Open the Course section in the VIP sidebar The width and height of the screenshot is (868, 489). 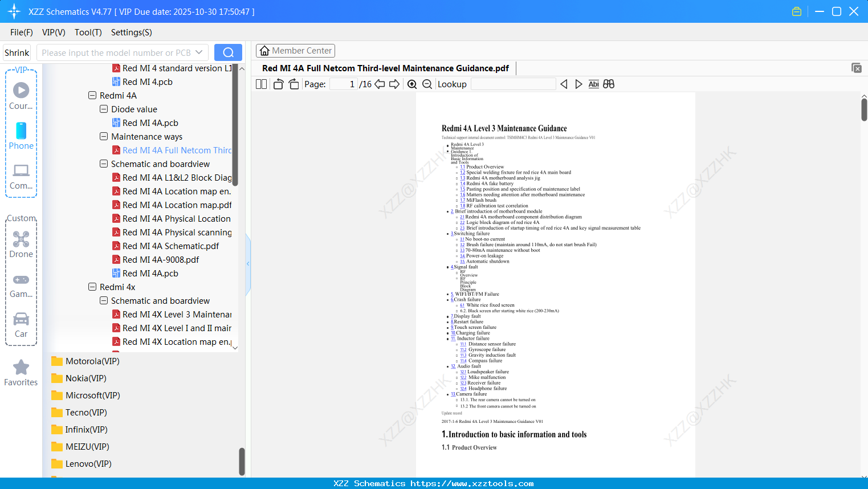[x=21, y=96]
